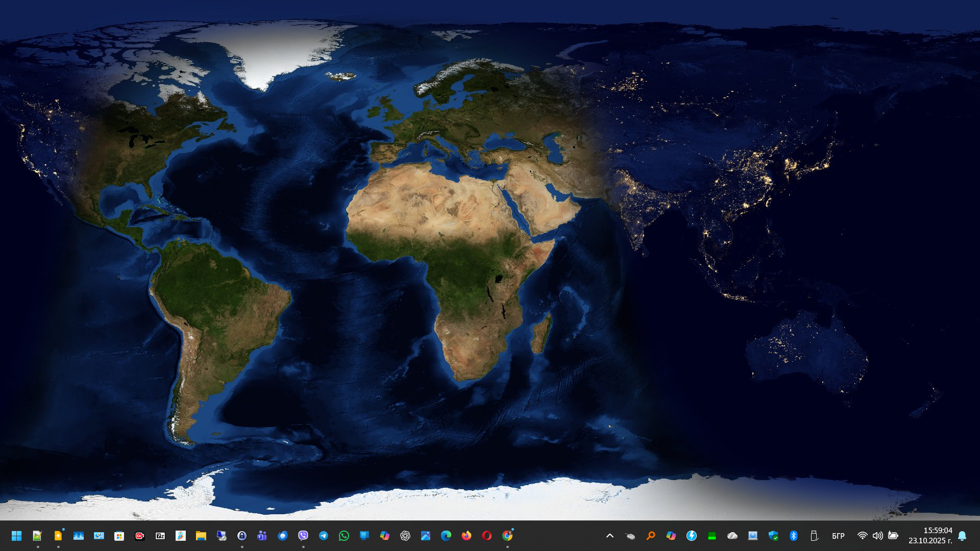Toggle the Bluetooth tray icon
Viewport: 980px width, 551px height.
(x=794, y=536)
